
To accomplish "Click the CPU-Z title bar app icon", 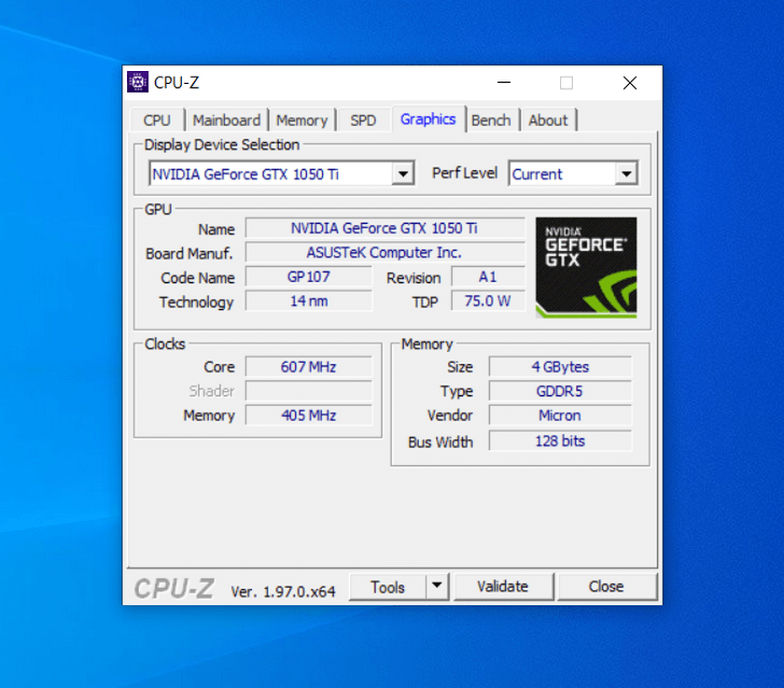I will (138, 82).
